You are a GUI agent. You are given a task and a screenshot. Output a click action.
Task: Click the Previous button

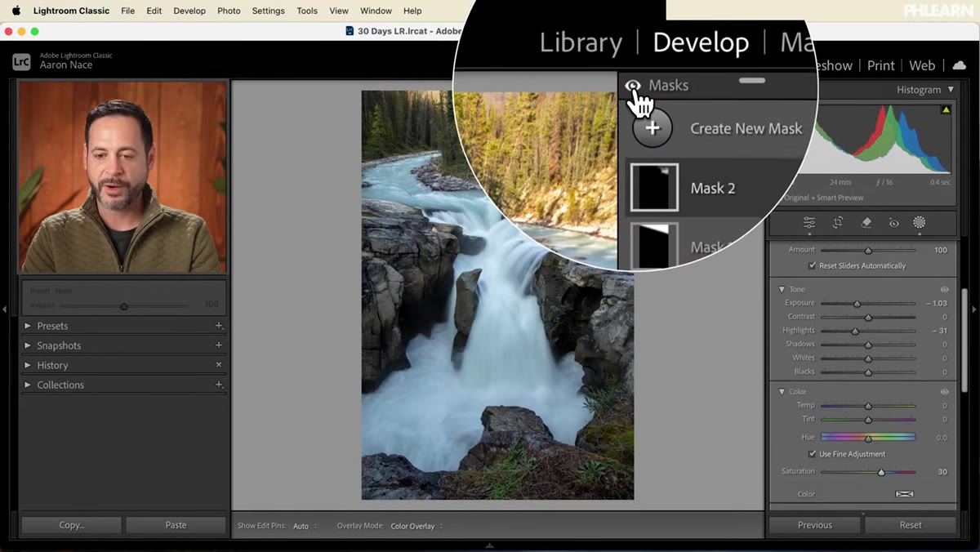(815, 525)
